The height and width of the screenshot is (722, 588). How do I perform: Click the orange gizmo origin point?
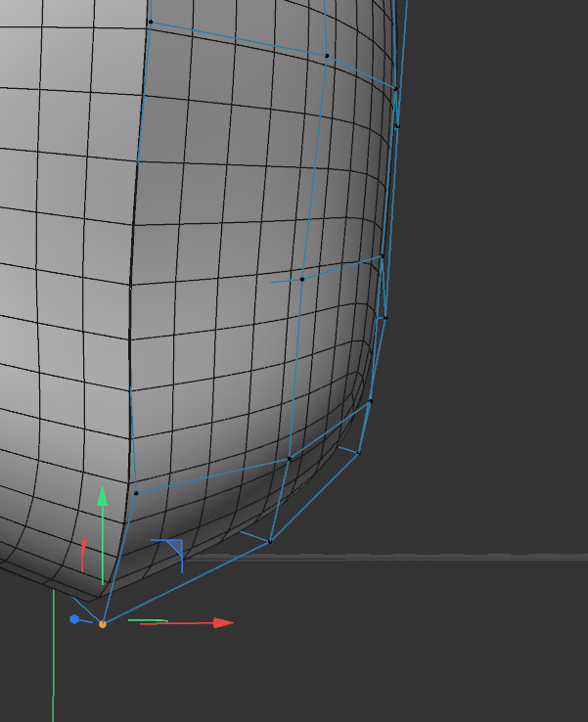pyautogui.click(x=103, y=624)
